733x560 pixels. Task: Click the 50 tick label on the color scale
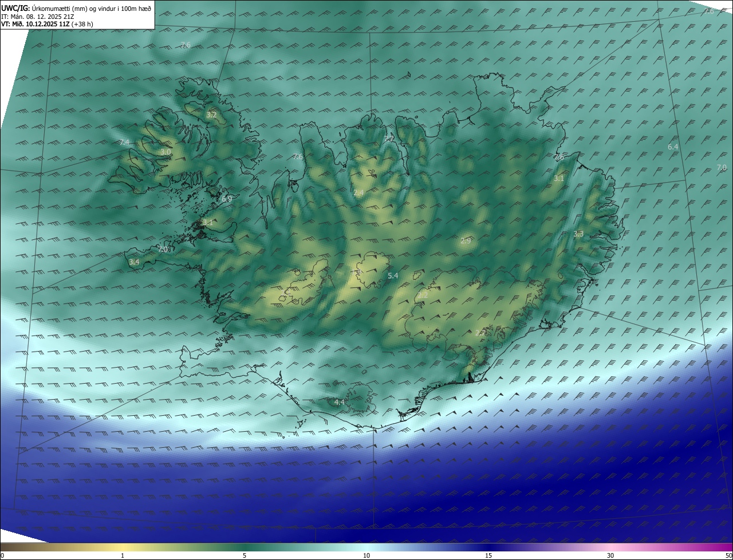coord(728,555)
